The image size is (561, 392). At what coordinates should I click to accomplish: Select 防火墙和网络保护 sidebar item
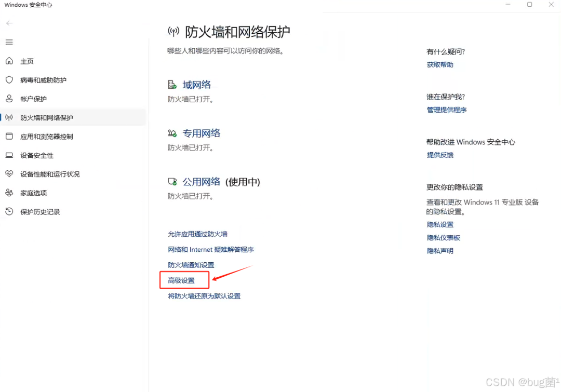[x=73, y=118]
